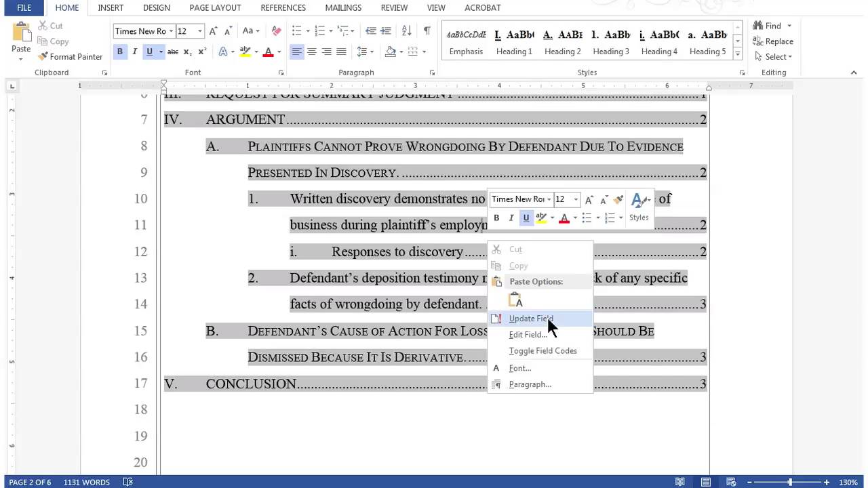
Task: Switch to Read Mode view
Action: [x=680, y=483]
